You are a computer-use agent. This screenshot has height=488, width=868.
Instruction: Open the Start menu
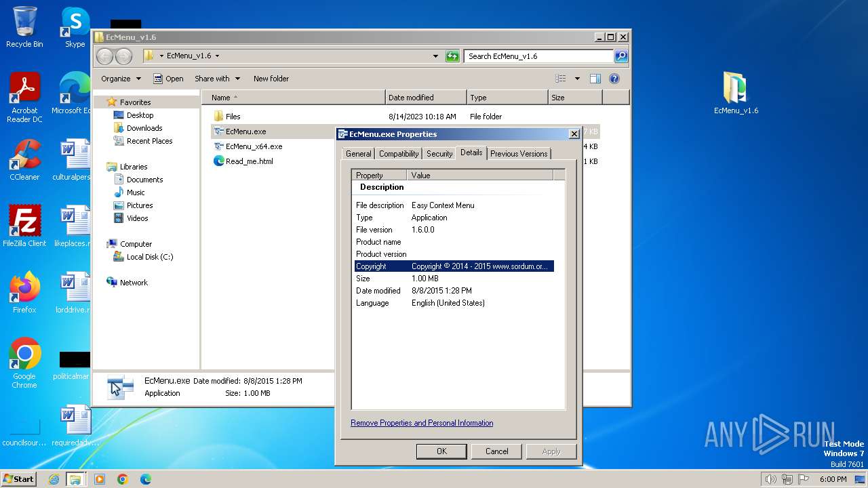point(19,479)
